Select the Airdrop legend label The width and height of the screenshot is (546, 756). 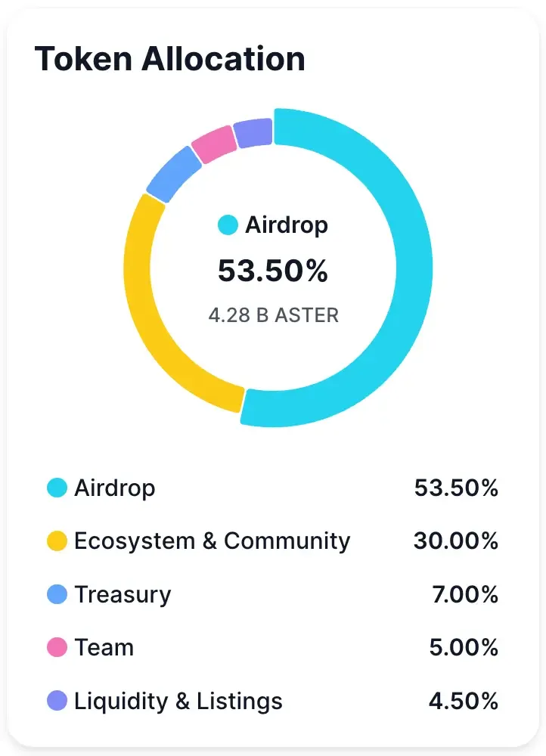pyautogui.click(x=114, y=488)
